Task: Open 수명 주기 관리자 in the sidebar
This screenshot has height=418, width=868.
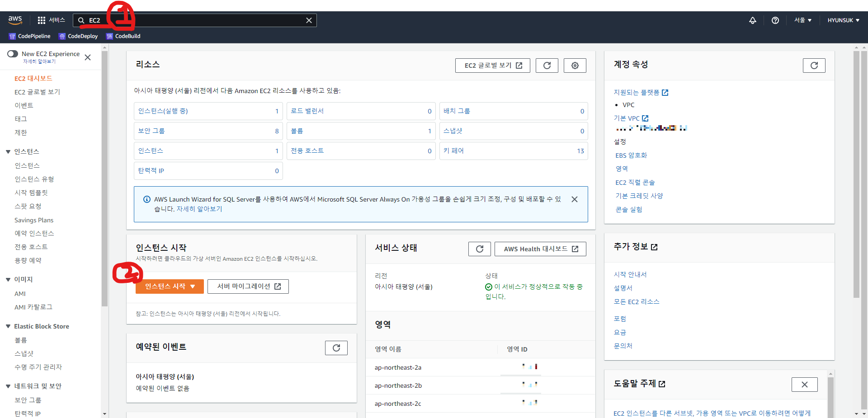Action: [x=38, y=367]
